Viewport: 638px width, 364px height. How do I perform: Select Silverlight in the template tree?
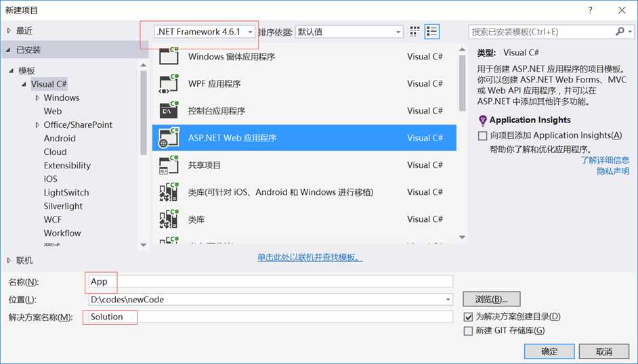[63, 206]
